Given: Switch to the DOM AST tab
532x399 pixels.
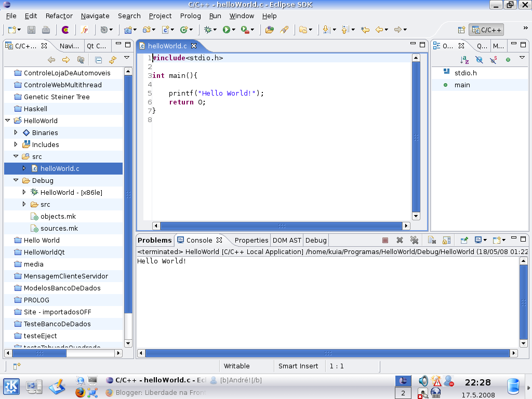Looking at the screenshot, I should [287, 240].
